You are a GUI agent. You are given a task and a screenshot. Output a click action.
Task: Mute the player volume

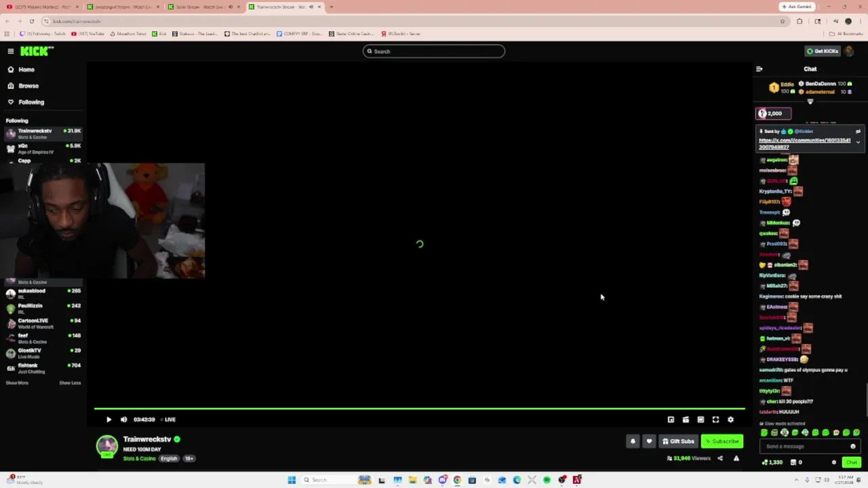[123, 420]
